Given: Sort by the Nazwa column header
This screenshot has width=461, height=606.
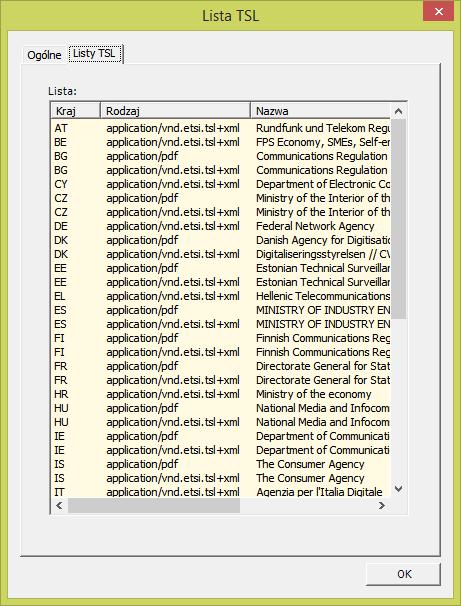Looking at the screenshot, I should pyautogui.click(x=321, y=111).
